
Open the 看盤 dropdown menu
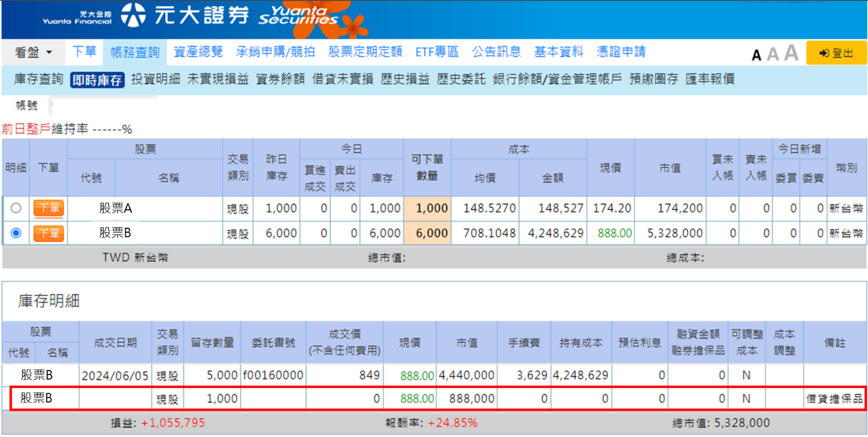pos(33,52)
